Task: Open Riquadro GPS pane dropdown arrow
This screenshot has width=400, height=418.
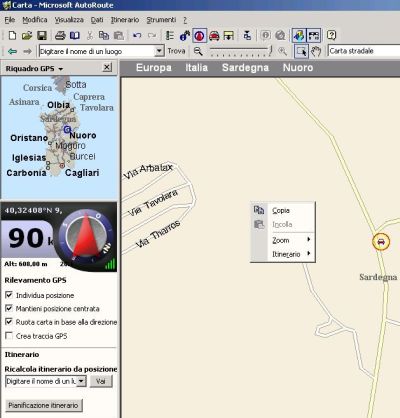Action: (x=61, y=69)
